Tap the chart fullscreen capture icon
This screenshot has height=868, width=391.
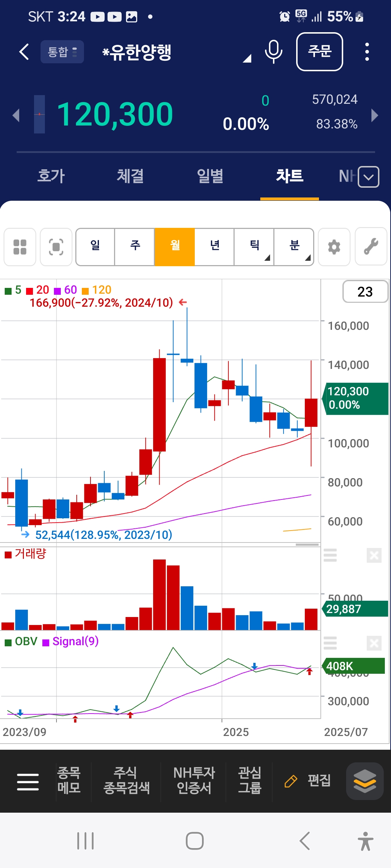point(56,247)
